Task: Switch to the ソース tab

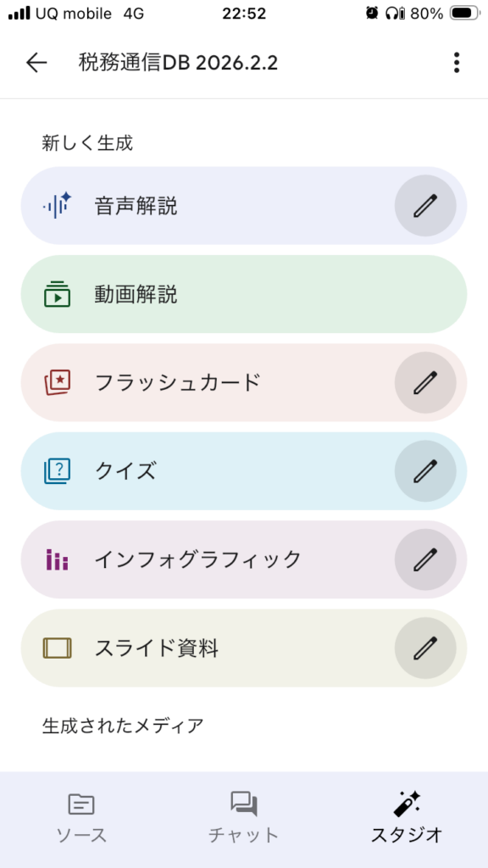Action: click(80, 814)
